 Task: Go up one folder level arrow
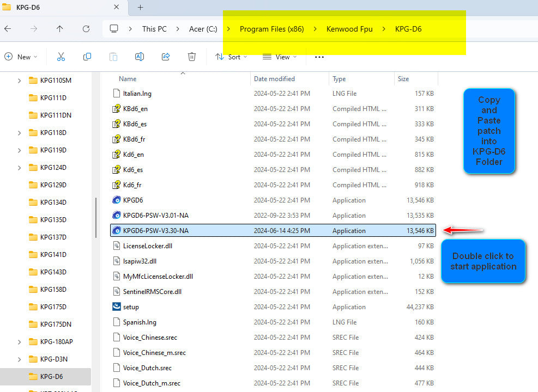(60, 29)
